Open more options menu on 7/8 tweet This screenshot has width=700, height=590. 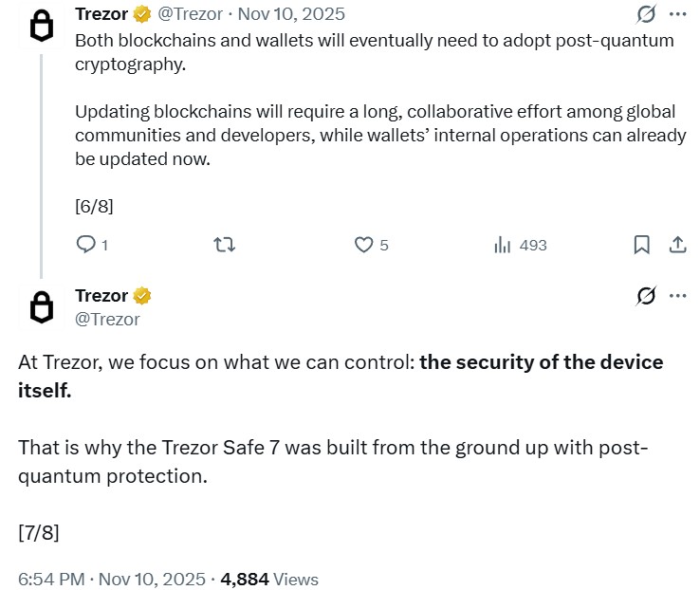pyautogui.click(x=677, y=296)
